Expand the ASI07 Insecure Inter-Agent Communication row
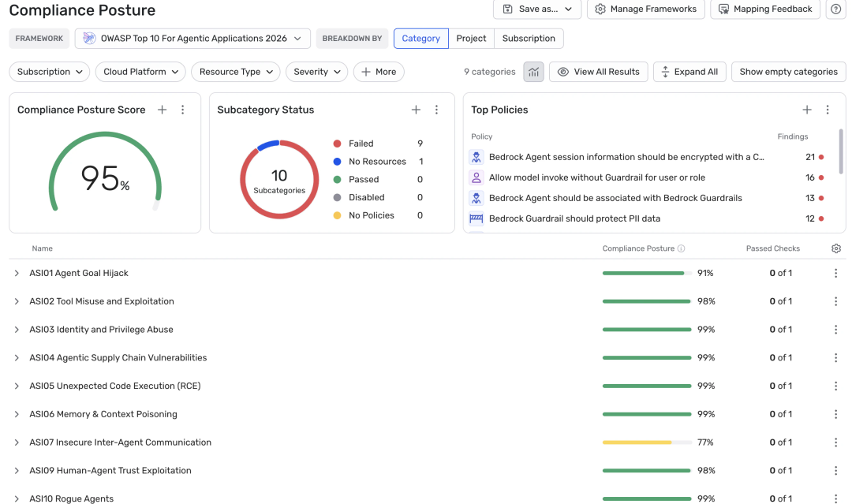The width and height of the screenshot is (852, 504). [x=17, y=442]
